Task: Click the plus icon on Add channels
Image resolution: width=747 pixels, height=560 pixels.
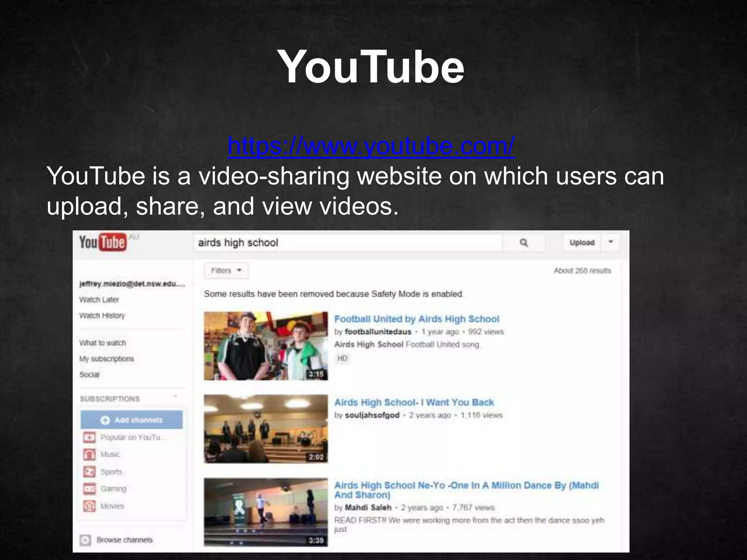Action: pyautogui.click(x=105, y=420)
